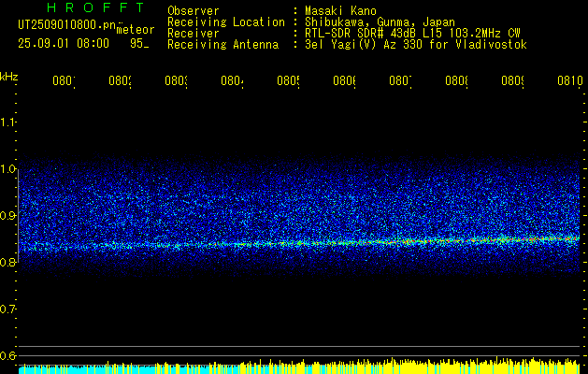Click the HROFFT title text
Viewport: 588px width, 374px height.
tap(96, 7)
